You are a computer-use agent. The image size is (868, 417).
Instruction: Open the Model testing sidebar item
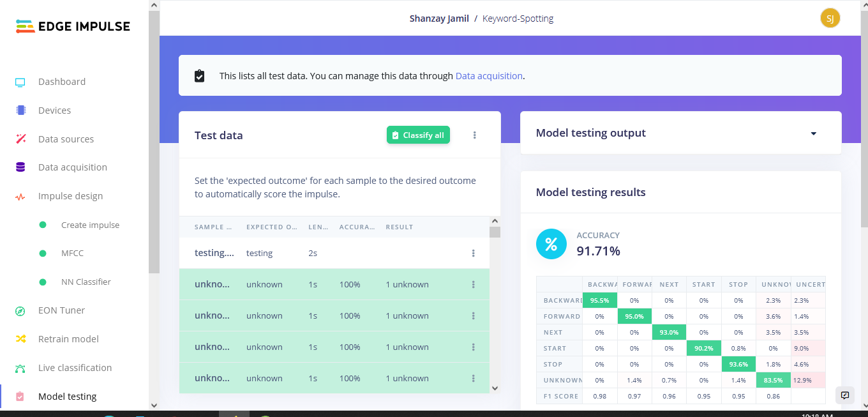coord(67,397)
